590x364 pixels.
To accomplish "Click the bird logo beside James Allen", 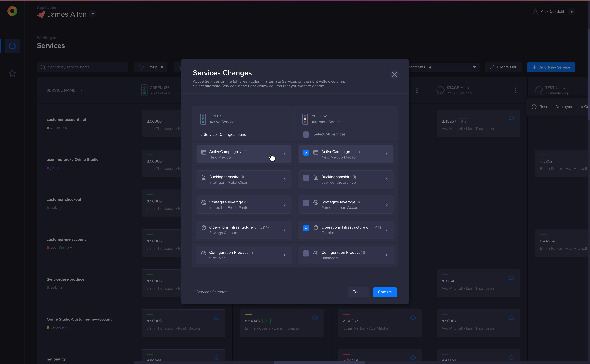I will [x=41, y=14].
